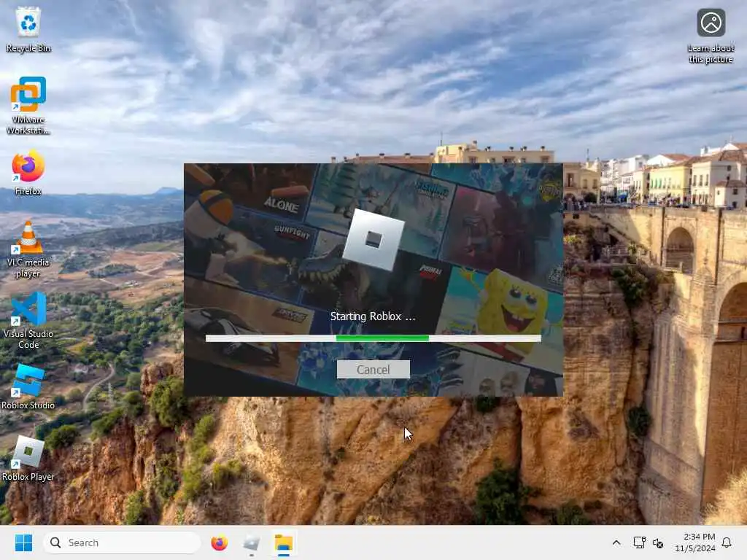Viewport: 747px width, 560px height.
Task: Click the "Starting Roblox ..." status text
Action: 373,316
